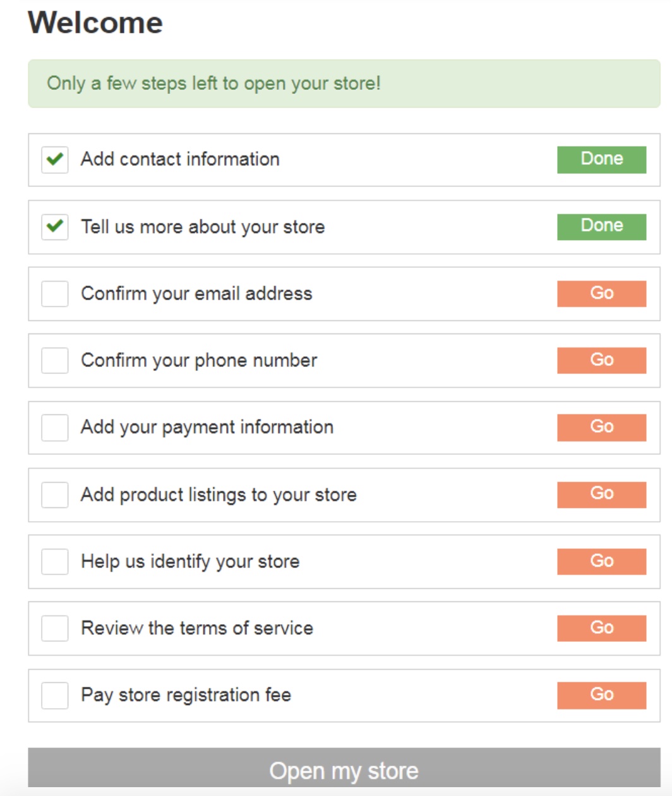
Task: Tick the Add your payment information checkbox
Action: click(x=55, y=428)
